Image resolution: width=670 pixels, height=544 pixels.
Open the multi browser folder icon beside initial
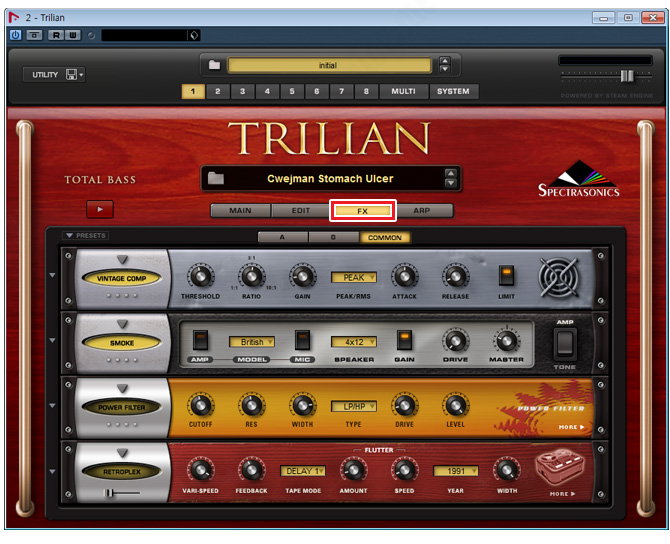pos(214,65)
